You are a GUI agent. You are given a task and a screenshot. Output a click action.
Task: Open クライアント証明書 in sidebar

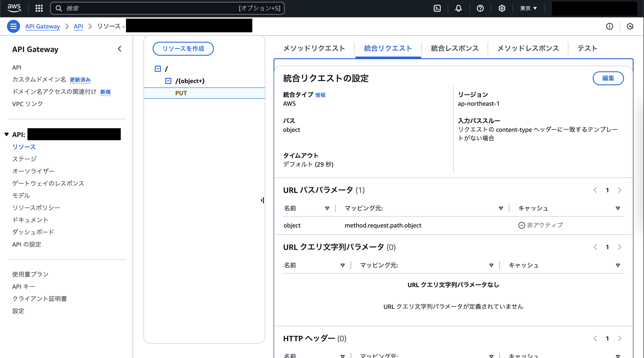40,298
